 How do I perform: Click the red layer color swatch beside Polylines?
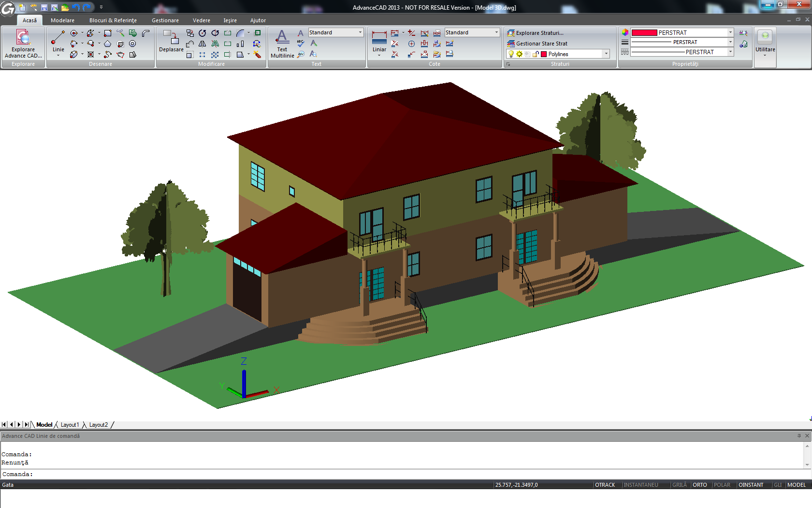[544, 54]
